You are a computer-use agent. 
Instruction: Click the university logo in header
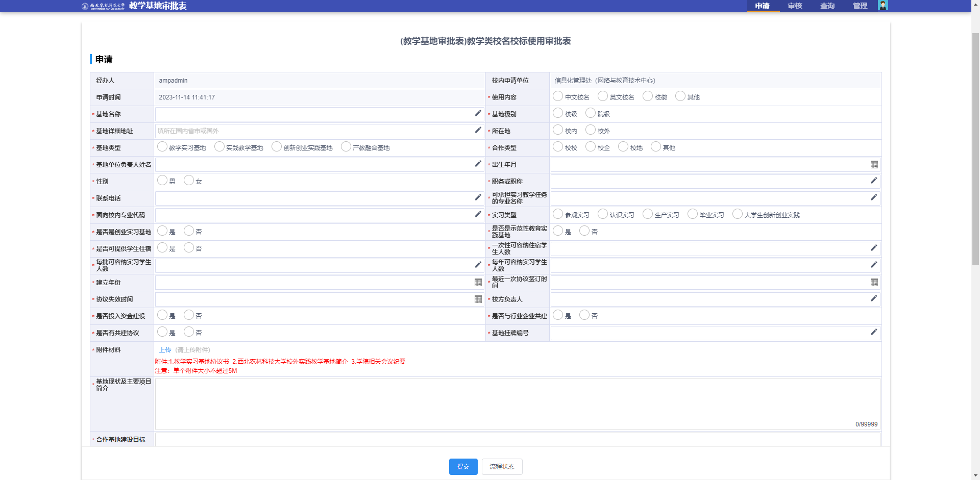(103, 6)
